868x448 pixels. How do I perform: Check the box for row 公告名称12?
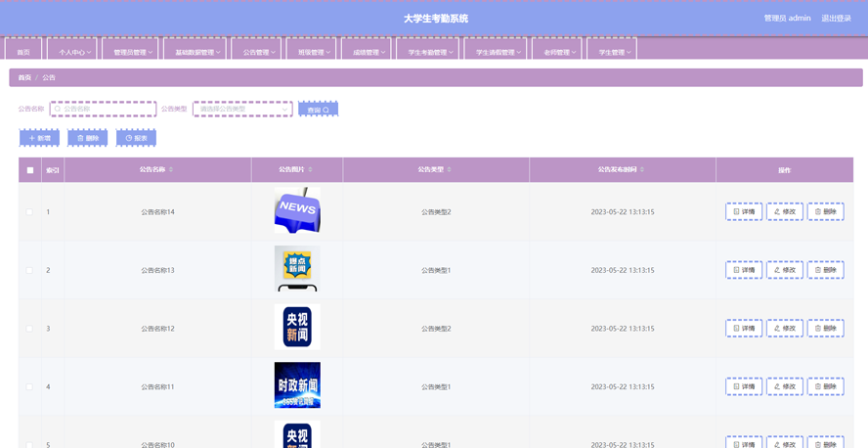pos(29,329)
